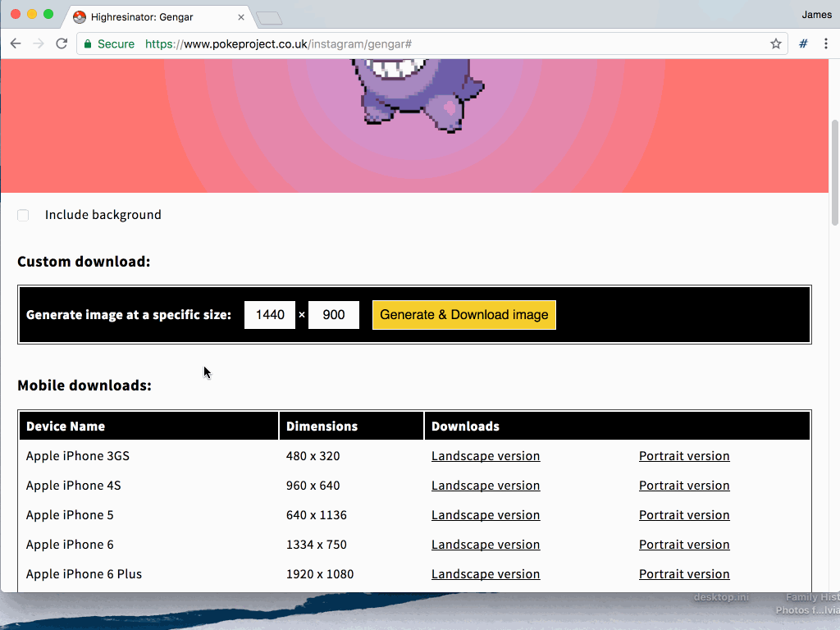
Task: Click the Custom download: heading
Action: coord(84,262)
